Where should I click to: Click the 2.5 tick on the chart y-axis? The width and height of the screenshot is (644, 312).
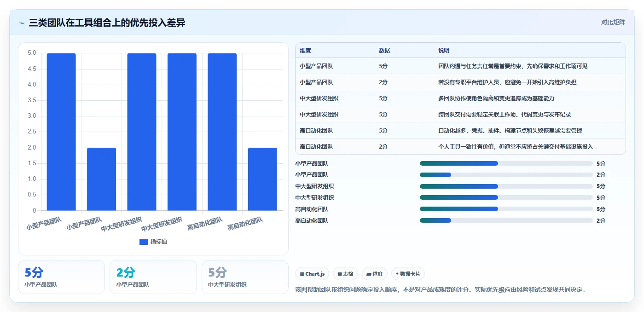(x=31, y=132)
